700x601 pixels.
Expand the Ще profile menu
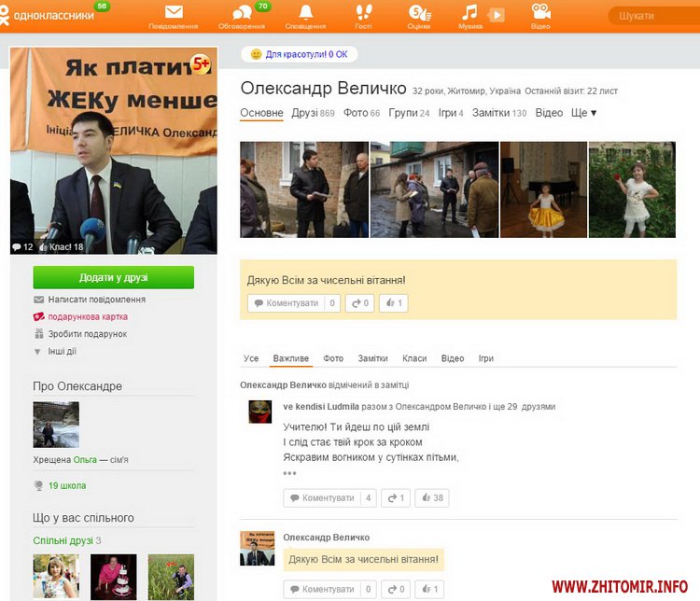point(583,113)
